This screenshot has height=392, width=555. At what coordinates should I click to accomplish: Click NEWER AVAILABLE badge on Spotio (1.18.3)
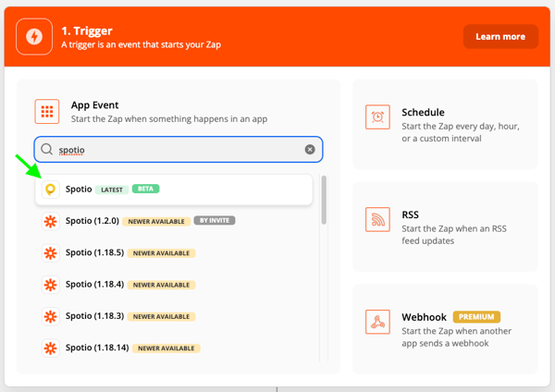pyautogui.click(x=161, y=316)
